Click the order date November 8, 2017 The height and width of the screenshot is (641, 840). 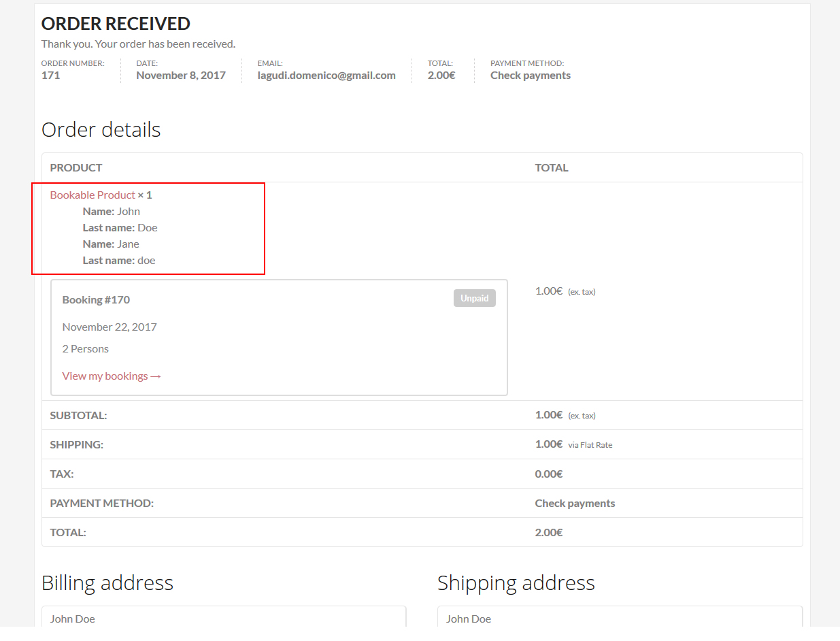pyautogui.click(x=180, y=76)
